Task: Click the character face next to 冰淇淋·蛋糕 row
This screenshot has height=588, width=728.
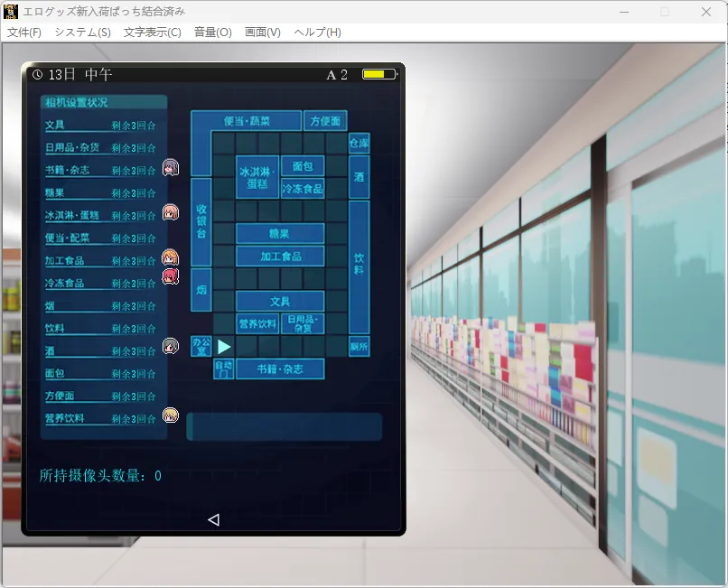Action: (171, 212)
